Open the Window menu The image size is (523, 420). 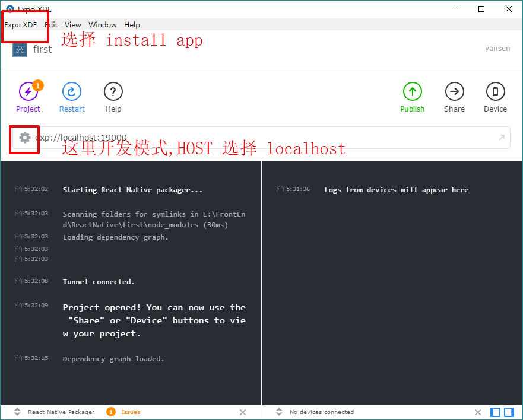point(102,25)
